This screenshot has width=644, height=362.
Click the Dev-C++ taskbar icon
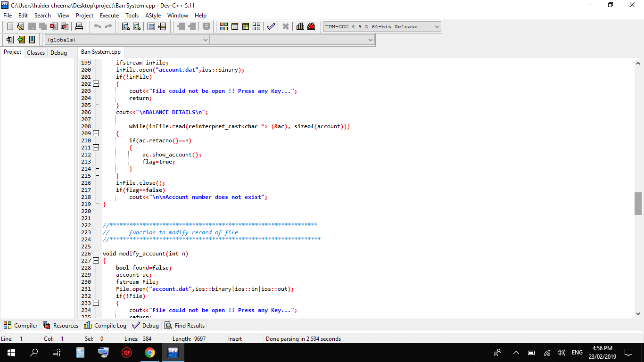click(x=173, y=352)
